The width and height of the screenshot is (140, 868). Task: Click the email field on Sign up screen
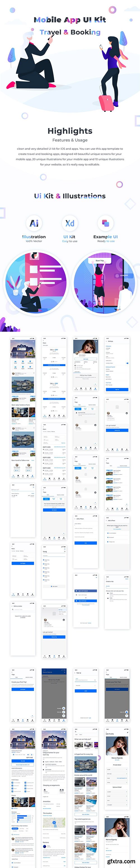tap(85, 680)
